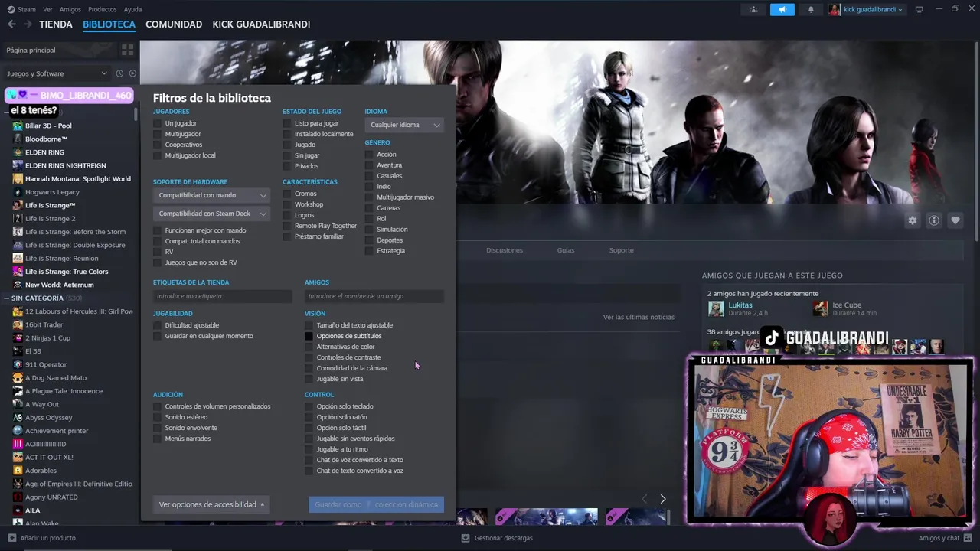This screenshot has width=980, height=551.
Task: Switch to Discusiones tab
Action: click(505, 250)
